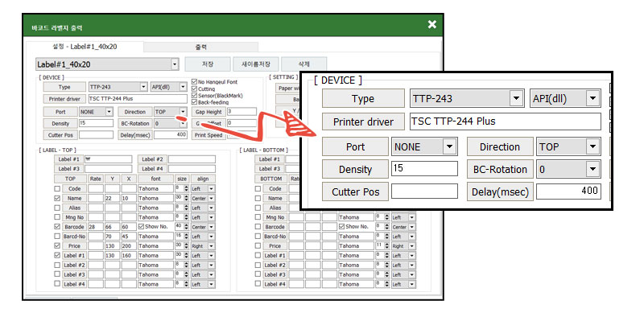
Task: Open the Label#1_40x20 preset dropdown
Action: click(175, 64)
